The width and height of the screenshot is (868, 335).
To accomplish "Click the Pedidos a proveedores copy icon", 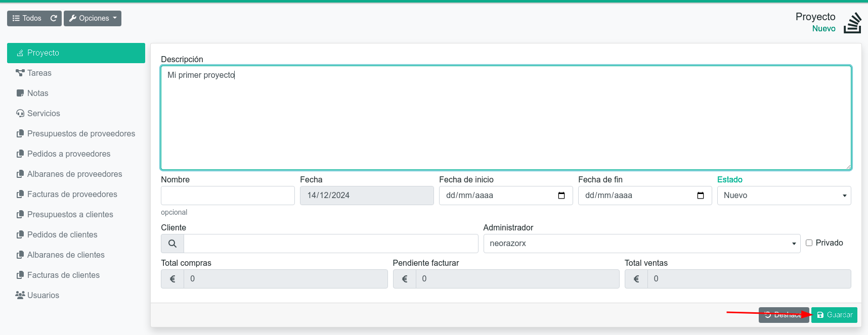I will pos(20,154).
